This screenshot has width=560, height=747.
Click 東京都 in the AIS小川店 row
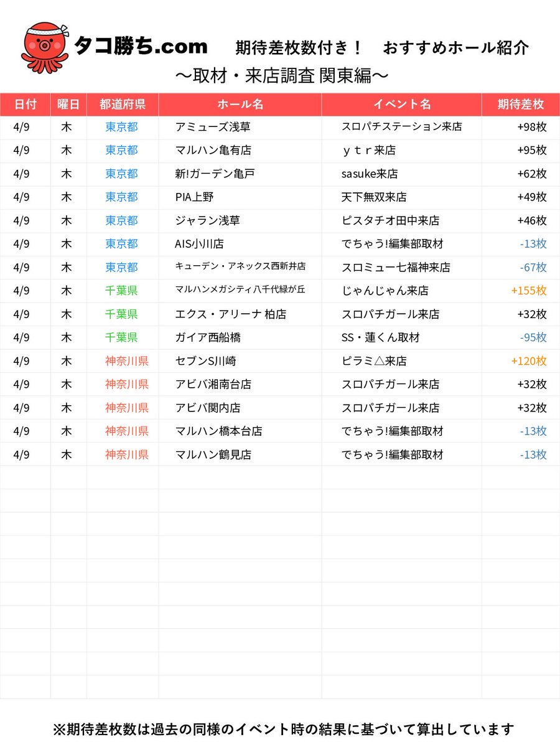(x=122, y=243)
